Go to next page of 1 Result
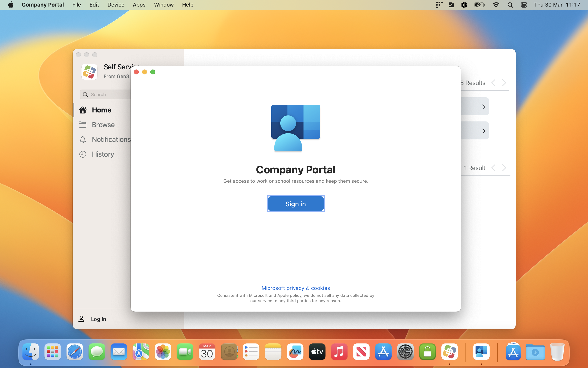 [x=504, y=168]
